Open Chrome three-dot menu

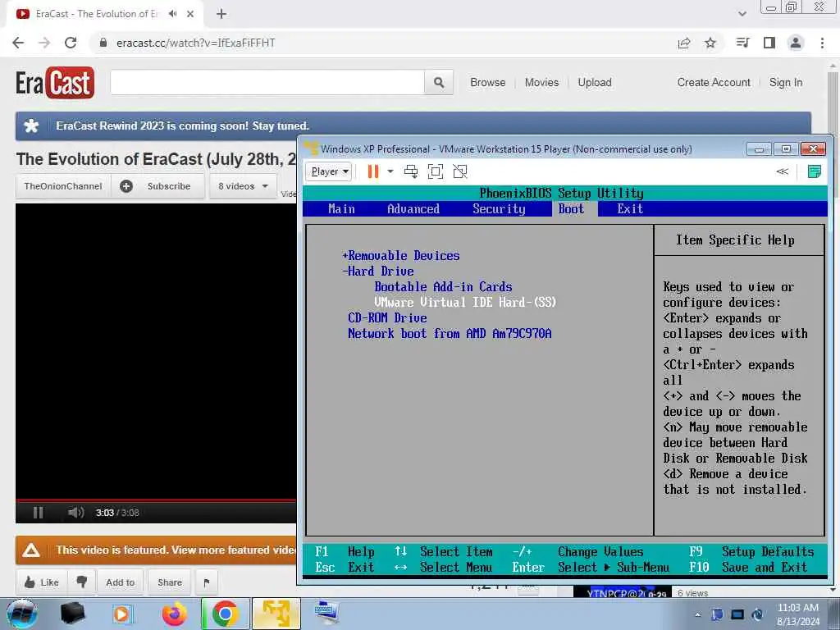822,43
